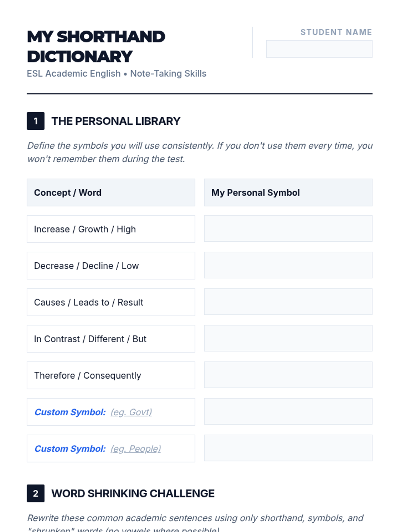Image resolution: width=399 pixels, height=532 pixels.
Task: Focus the Therefore / Consequently symbol field
Action: 288,375
